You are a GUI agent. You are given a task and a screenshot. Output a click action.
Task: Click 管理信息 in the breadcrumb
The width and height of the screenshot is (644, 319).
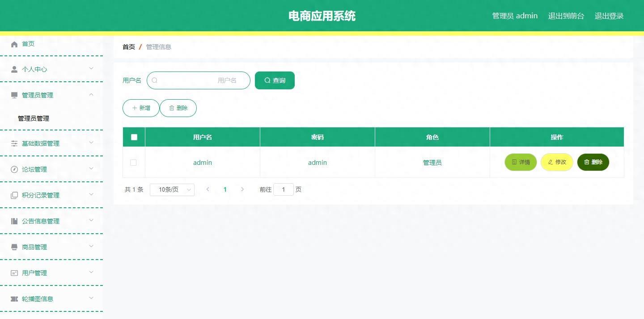point(159,47)
